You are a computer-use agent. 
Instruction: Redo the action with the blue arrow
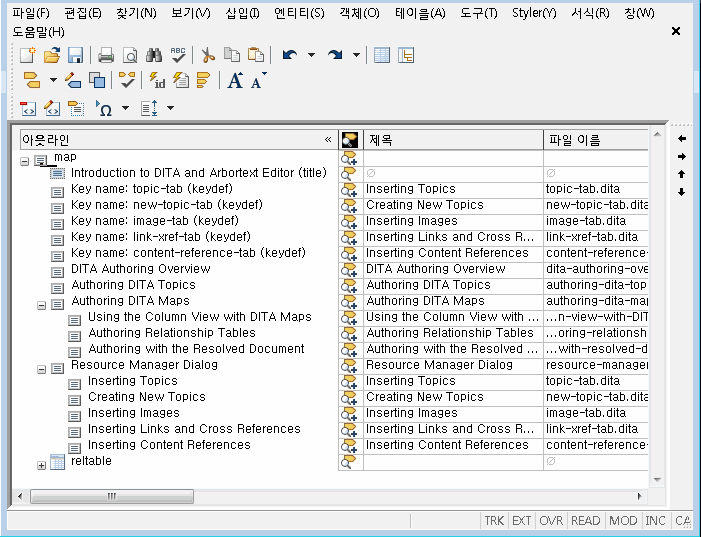click(x=335, y=55)
